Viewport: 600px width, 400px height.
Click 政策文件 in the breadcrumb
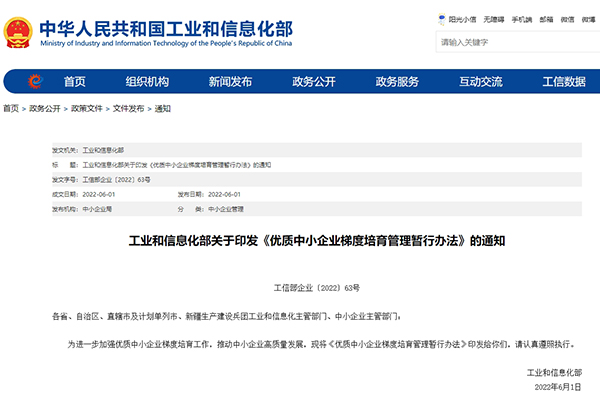(x=85, y=108)
